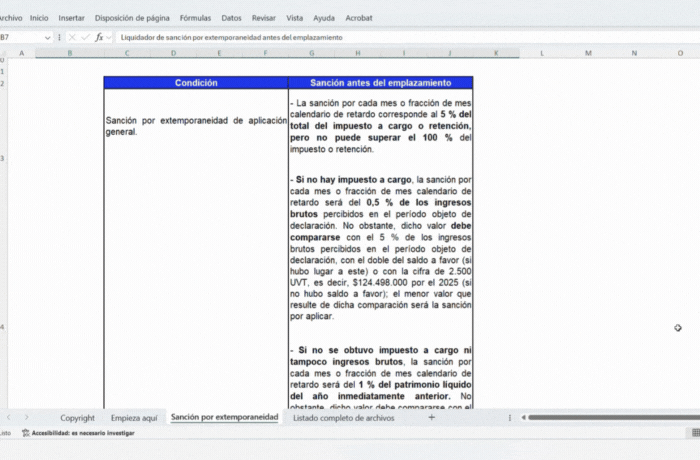Image resolution: width=700 pixels, height=460 pixels.
Task: Click the Condición header cell
Action: click(196, 83)
